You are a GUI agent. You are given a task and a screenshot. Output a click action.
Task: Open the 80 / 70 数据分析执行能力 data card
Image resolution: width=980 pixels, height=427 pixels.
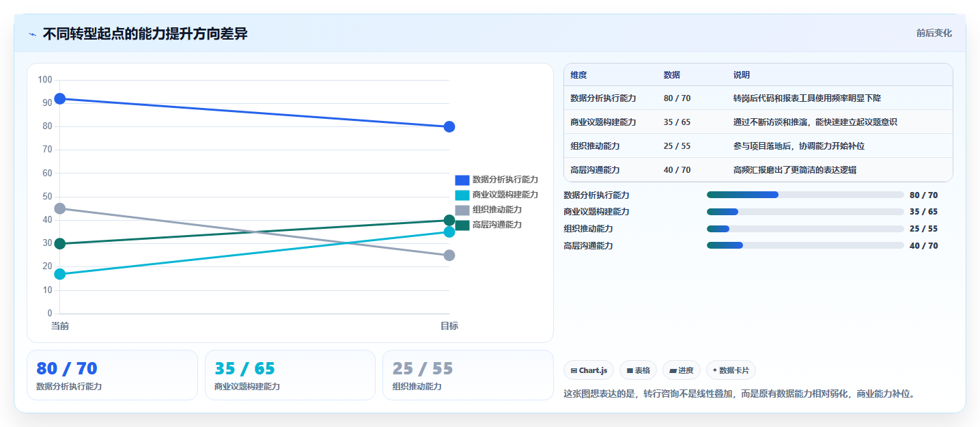click(x=112, y=375)
